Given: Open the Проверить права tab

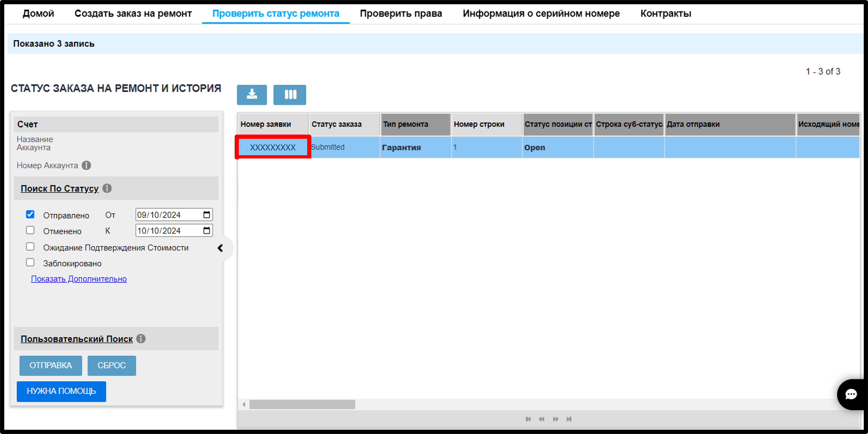Looking at the screenshot, I should [x=401, y=13].
